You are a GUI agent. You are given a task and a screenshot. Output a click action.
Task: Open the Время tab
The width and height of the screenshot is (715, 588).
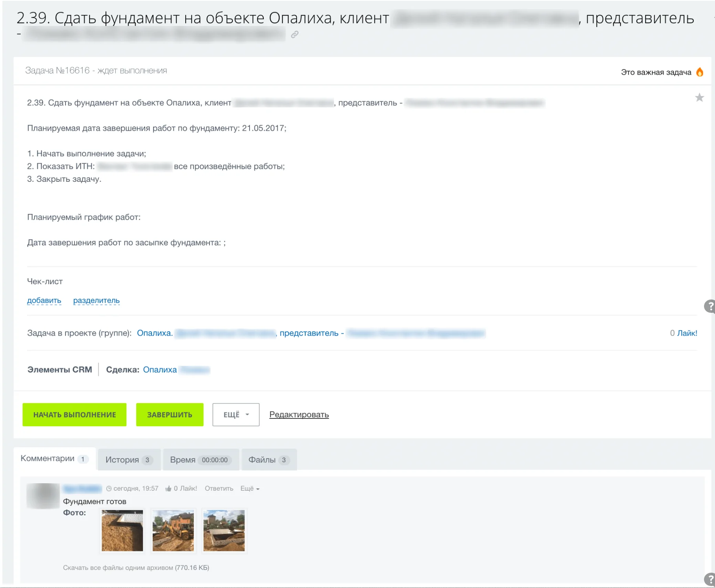(x=201, y=460)
